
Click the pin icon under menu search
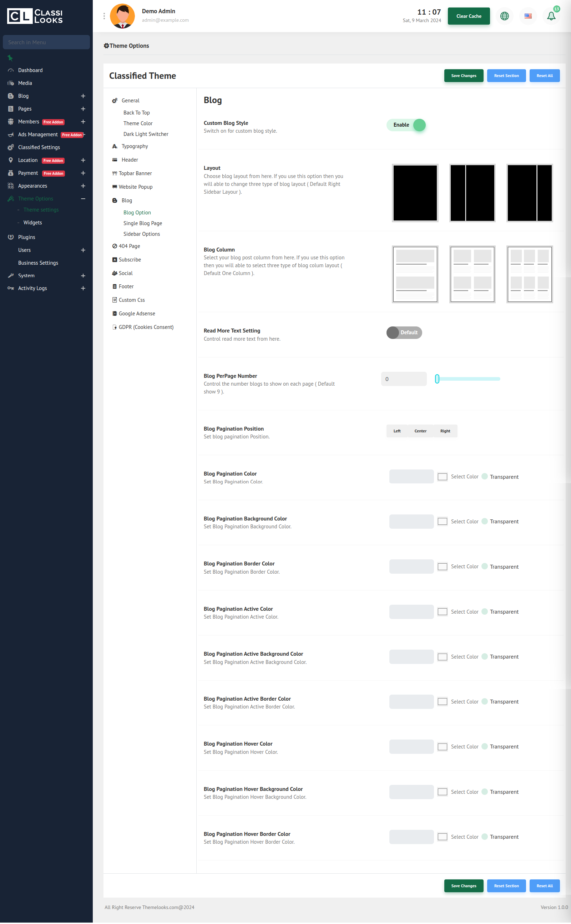10,58
